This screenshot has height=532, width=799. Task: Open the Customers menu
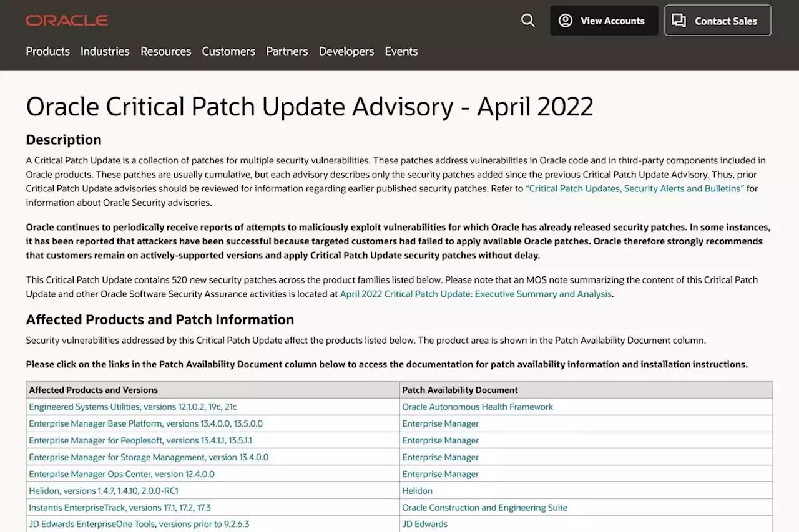pyautogui.click(x=228, y=51)
